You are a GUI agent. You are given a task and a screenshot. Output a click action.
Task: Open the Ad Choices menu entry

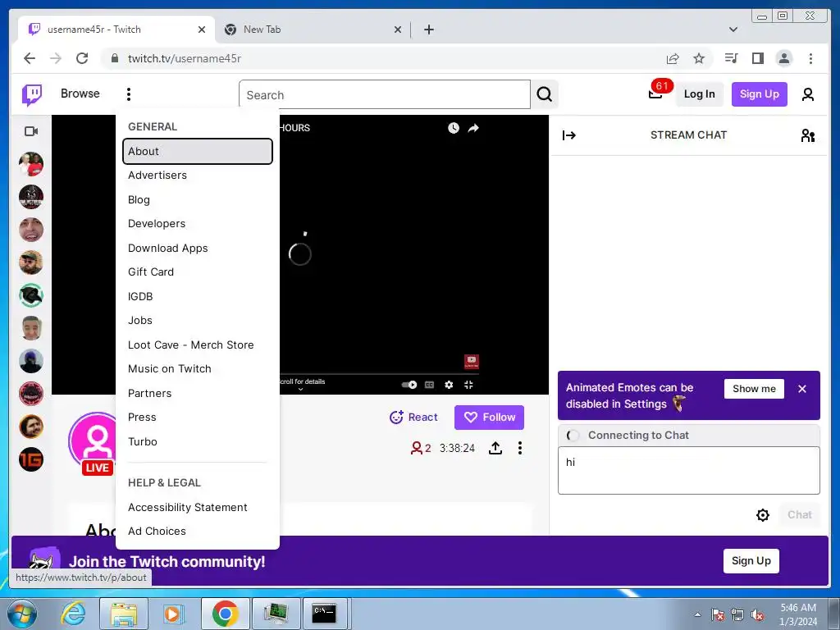point(197,532)
